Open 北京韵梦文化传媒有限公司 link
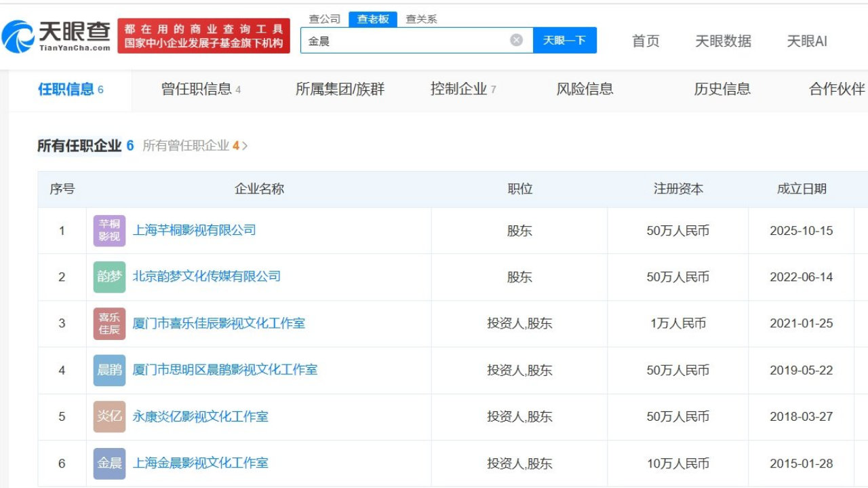The height and width of the screenshot is (488, 868). click(x=206, y=276)
